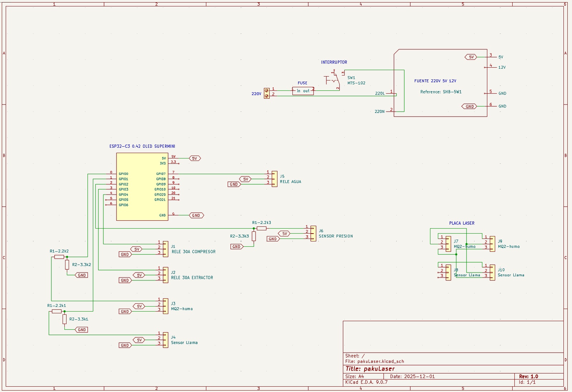Click the J7 connector symbol

pyautogui.click(x=448, y=244)
